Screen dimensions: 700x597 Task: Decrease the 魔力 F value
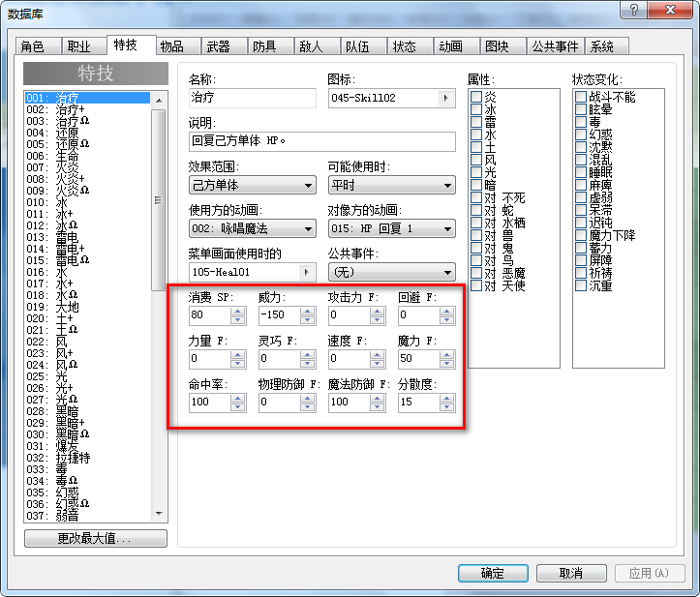(x=447, y=364)
